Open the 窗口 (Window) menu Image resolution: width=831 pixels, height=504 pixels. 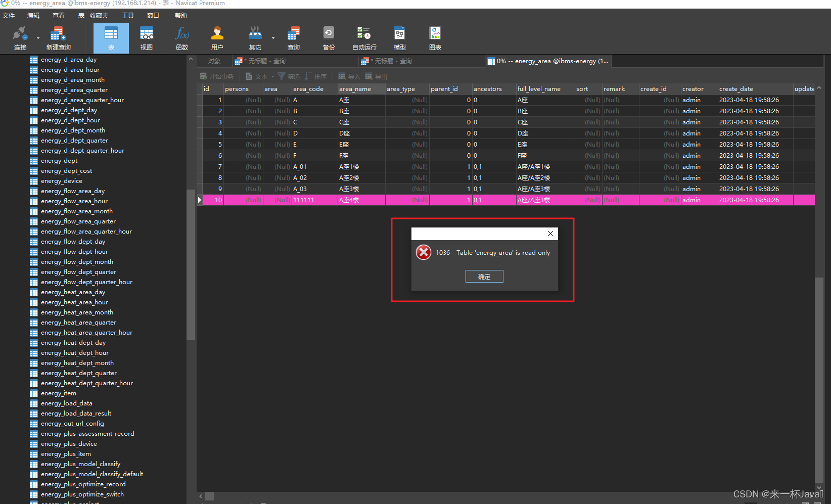153,16
